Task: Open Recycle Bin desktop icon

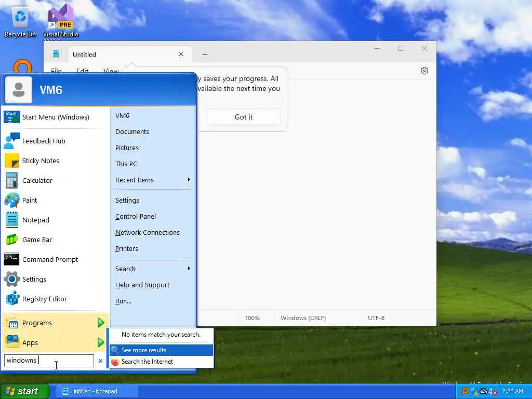Action: [20, 20]
